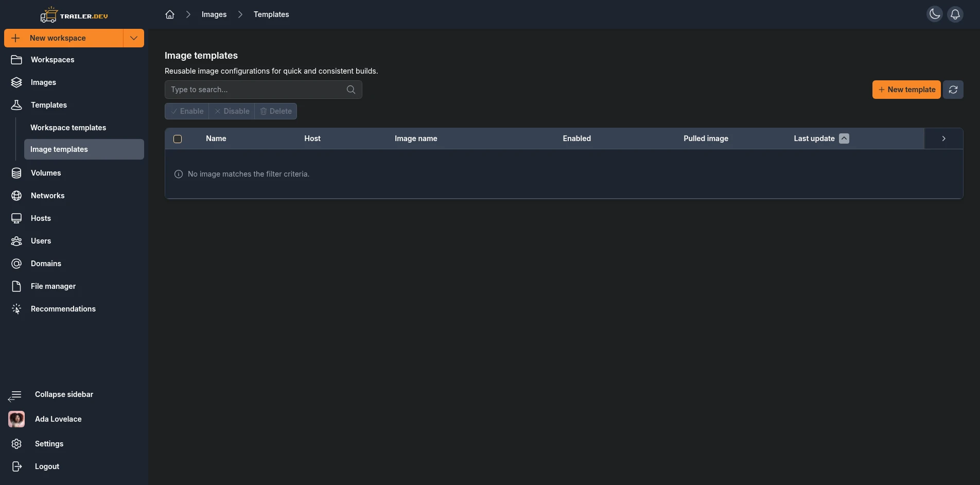Click the Templates flask icon
Image resolution: width=980 pixels, height=485 pixels.
click(16, 105)
